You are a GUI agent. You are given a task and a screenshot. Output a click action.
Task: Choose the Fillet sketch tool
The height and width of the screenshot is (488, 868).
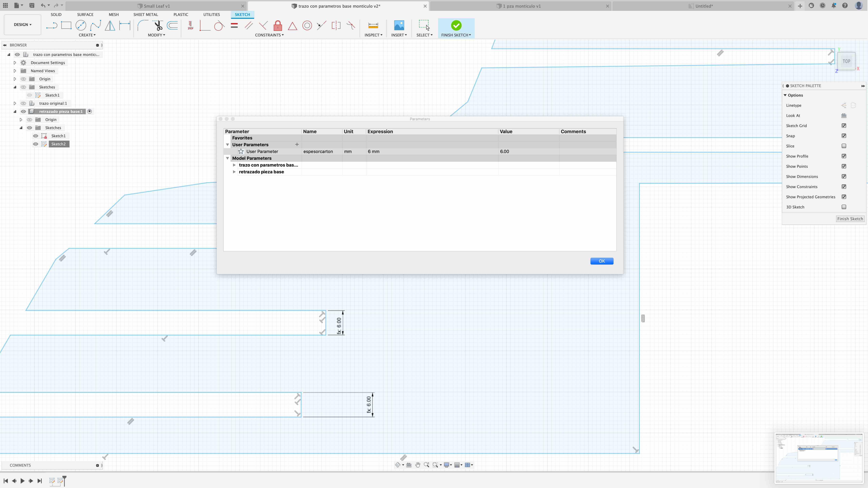point(143,26)
